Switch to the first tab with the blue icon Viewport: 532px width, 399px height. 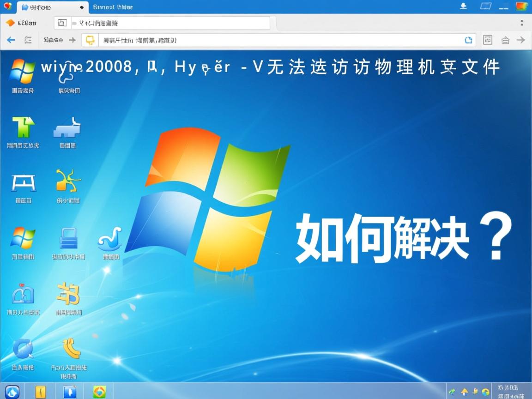pos(52,7)
